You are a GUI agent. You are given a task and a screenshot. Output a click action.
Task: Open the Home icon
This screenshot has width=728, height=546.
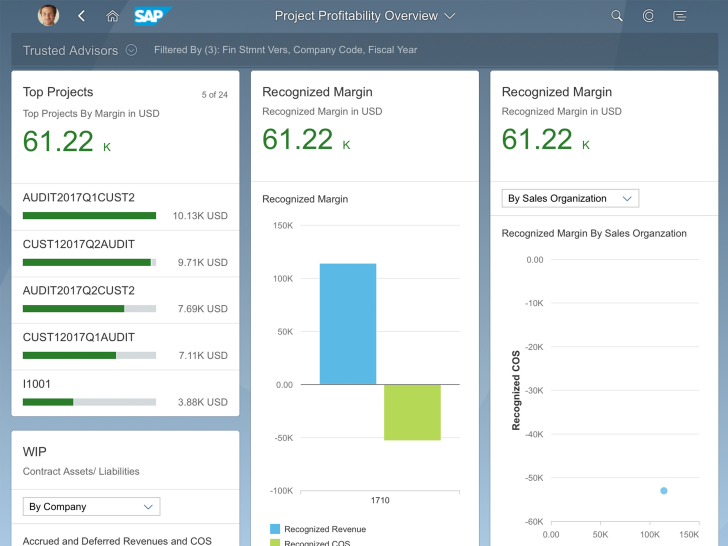pyautogui.click(x=112, y=16)
